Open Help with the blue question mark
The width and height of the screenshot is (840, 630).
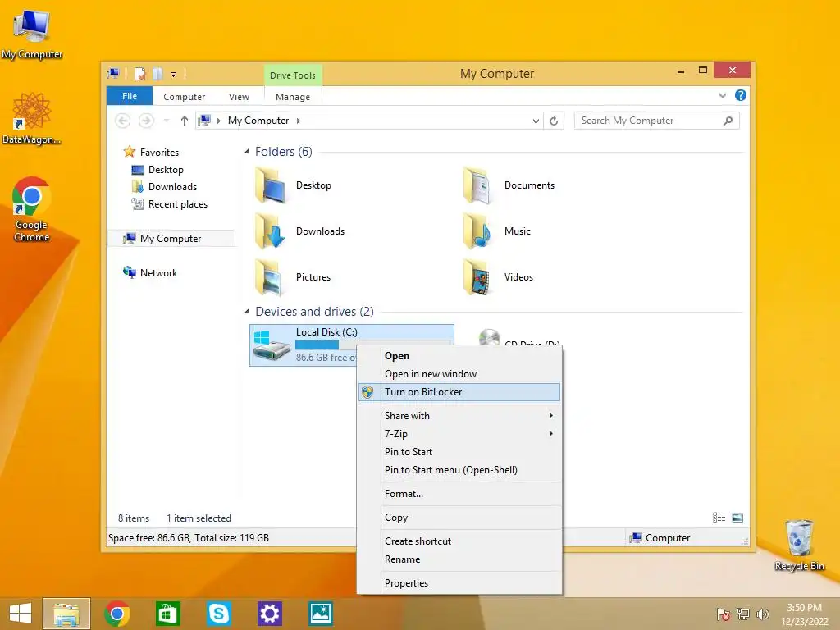tap(741, 95)
